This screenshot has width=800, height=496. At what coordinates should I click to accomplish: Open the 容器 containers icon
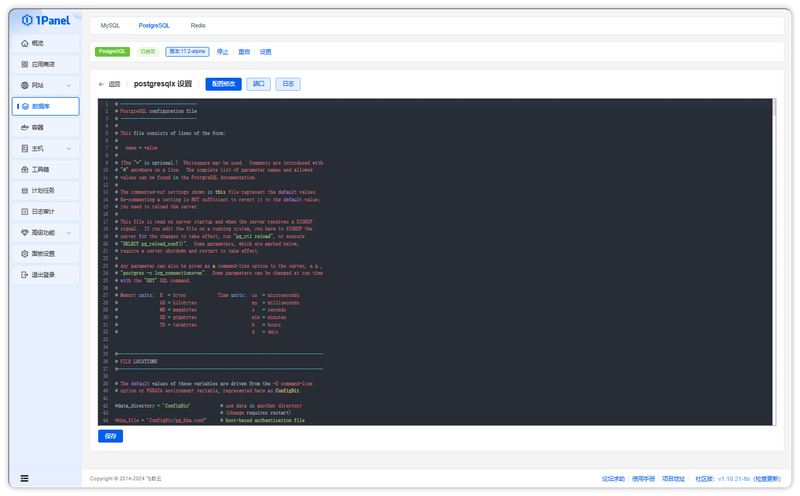24,128
